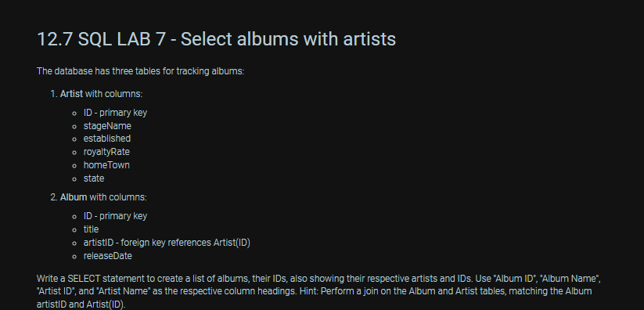Click the '12.7 SQL LAB 7' heading
The image size is (644, 310).
click(x=217, y=39)
